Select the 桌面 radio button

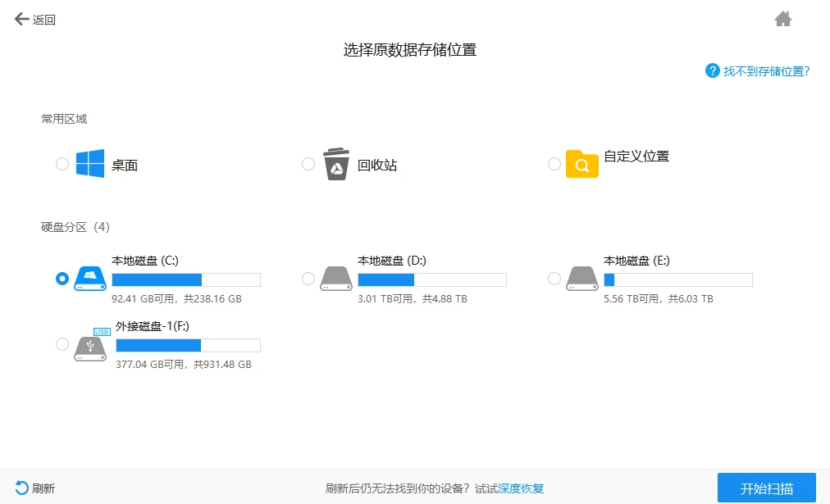[62, 164]
